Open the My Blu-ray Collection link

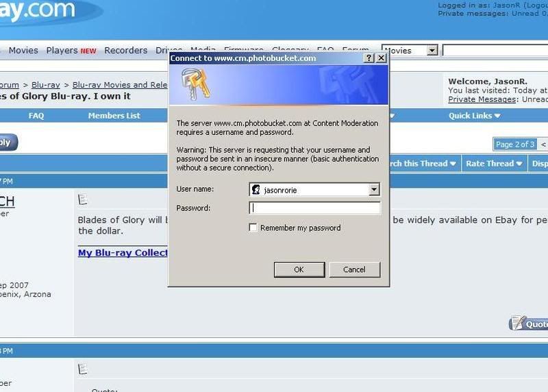(x=123, y=252)
